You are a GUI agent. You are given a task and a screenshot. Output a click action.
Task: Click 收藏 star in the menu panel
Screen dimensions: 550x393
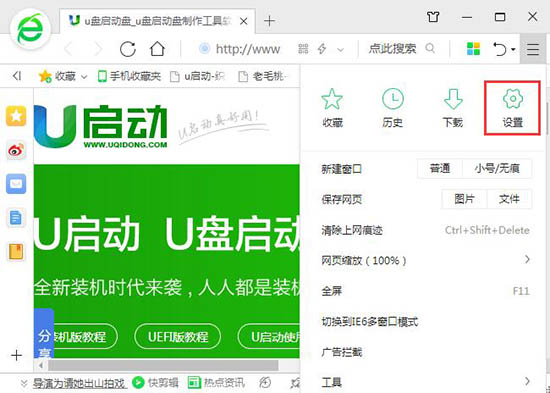click(x=332, y=108)
